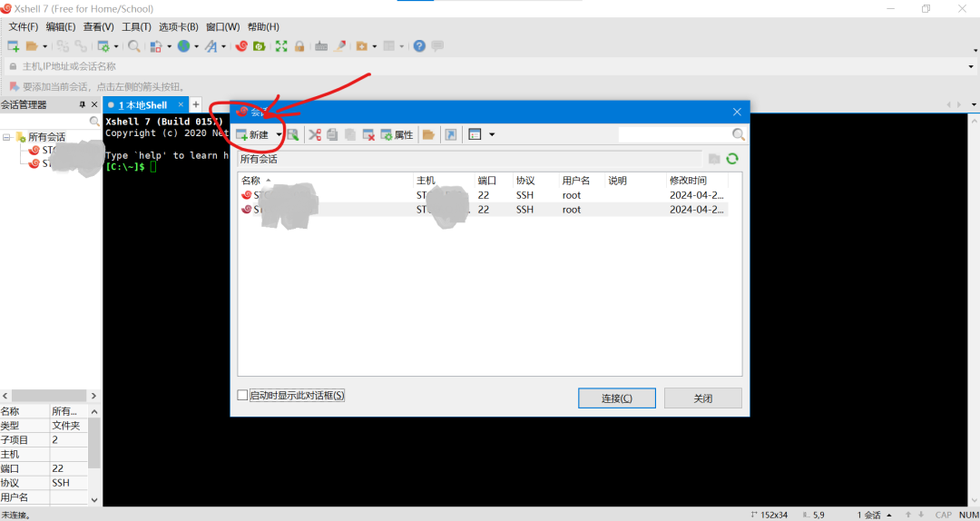980x521 pixels.
Task: Expand the view mode dropdown in dialog toolbar
Action: coord(492,134)
